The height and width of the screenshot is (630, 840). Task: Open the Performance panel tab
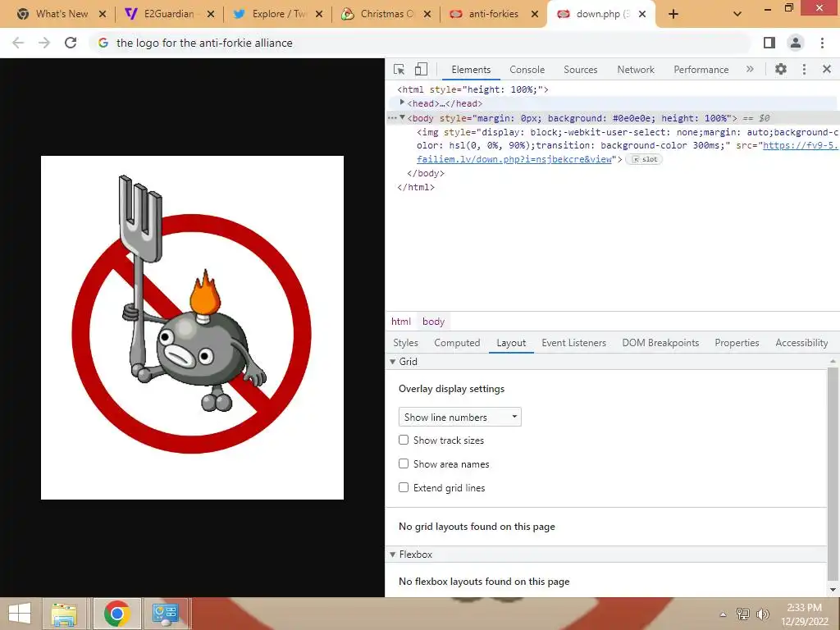tap(701, 70)
